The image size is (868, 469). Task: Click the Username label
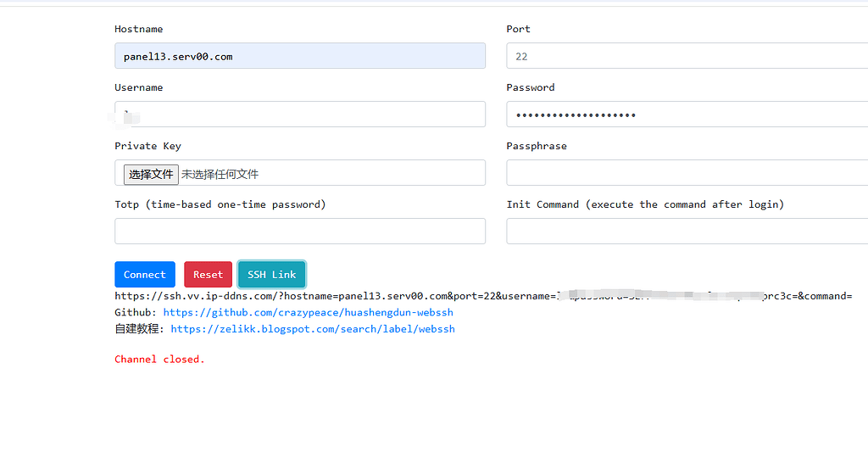coord(138,87)
